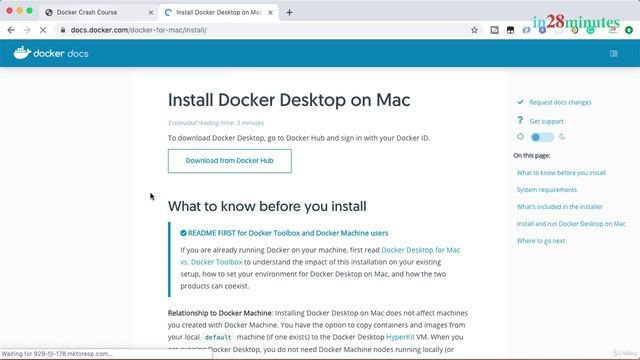Open the Docker Desktop for Mac vs. Docker Toolbox link
640x360 pixels.
point(420,250)
